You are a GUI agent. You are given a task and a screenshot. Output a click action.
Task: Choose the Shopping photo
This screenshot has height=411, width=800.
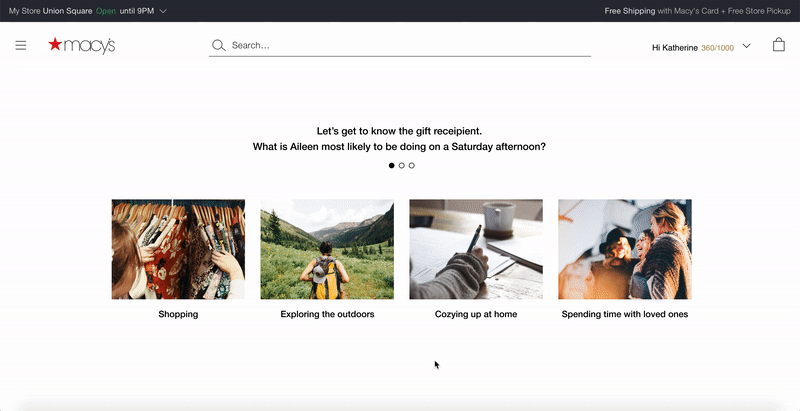178,249
